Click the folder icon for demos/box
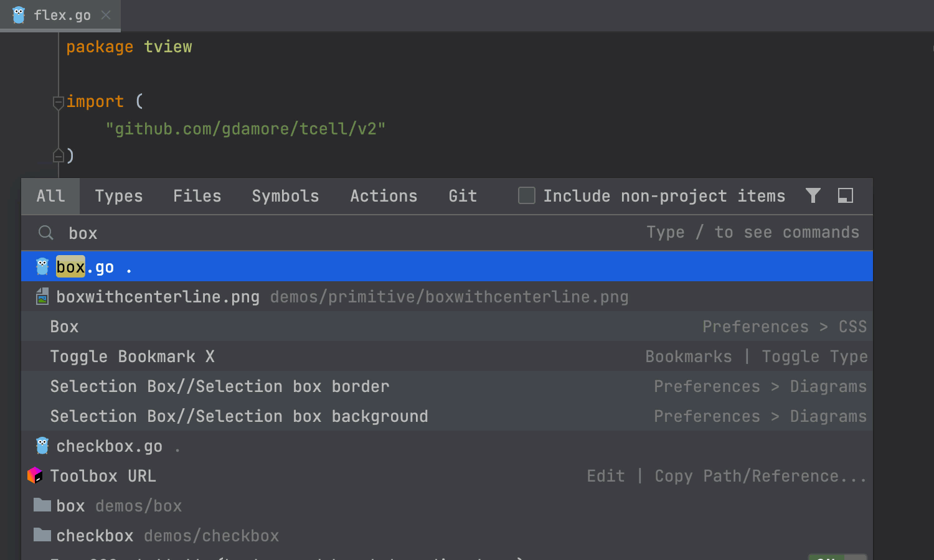934x560 pixels. click(x=42, y=505)
